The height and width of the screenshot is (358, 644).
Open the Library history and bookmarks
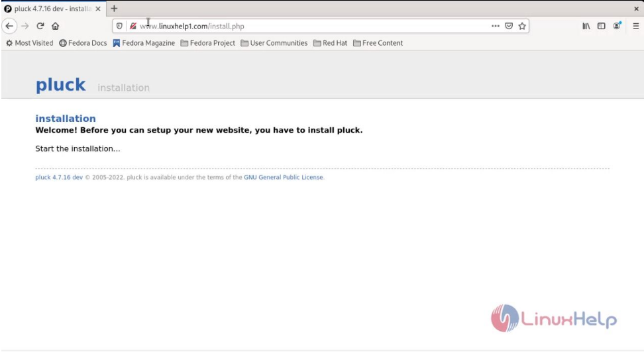click(586, 26)
